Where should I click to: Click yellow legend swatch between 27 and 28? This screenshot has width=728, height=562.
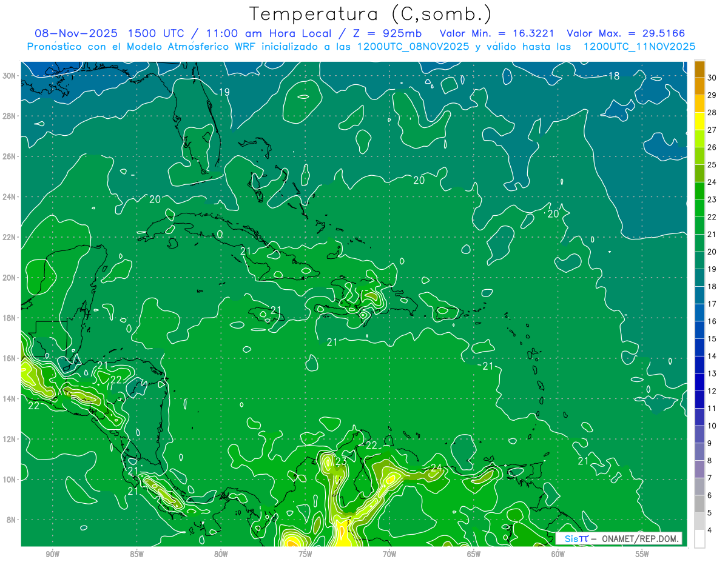(x=699, y=121)
